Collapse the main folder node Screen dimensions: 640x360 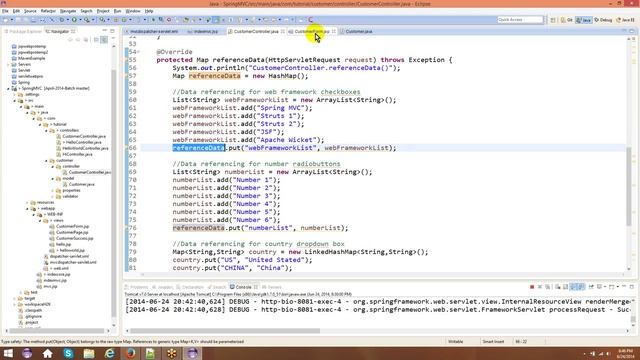click(21, 106)
